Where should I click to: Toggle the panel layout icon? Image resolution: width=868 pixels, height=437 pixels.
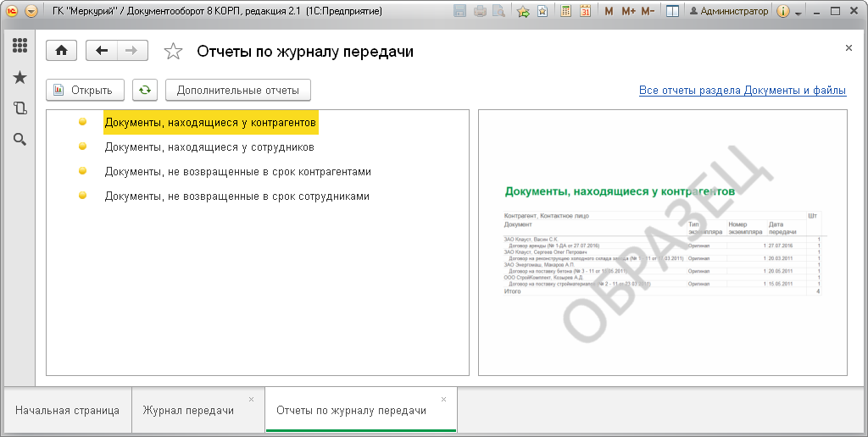pos(672,11)
